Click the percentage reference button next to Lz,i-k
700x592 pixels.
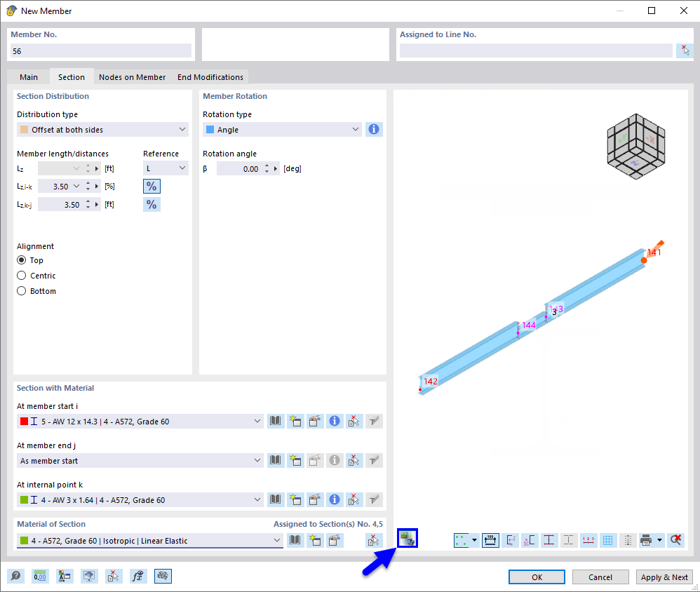coord(152,186)
